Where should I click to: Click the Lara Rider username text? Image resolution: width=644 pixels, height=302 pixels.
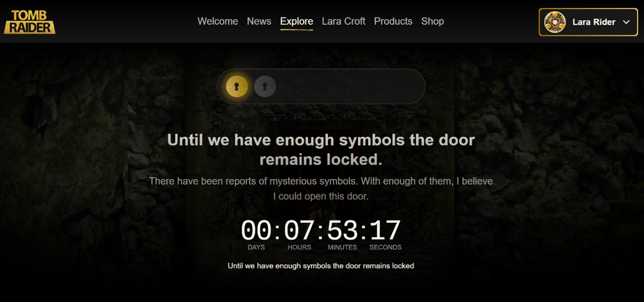(593, 22)
